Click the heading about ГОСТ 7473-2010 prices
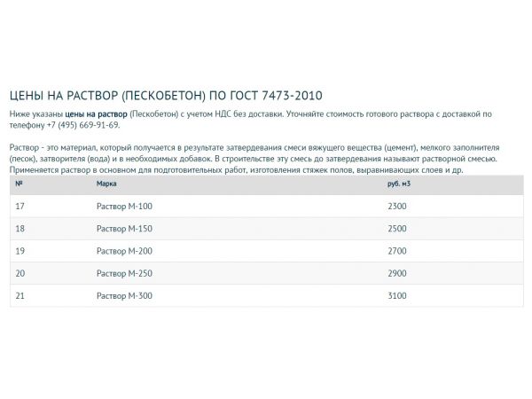Image resolution: width=532 pixels, height=399 pixels. pyautogui.click(x=166, y=95)
